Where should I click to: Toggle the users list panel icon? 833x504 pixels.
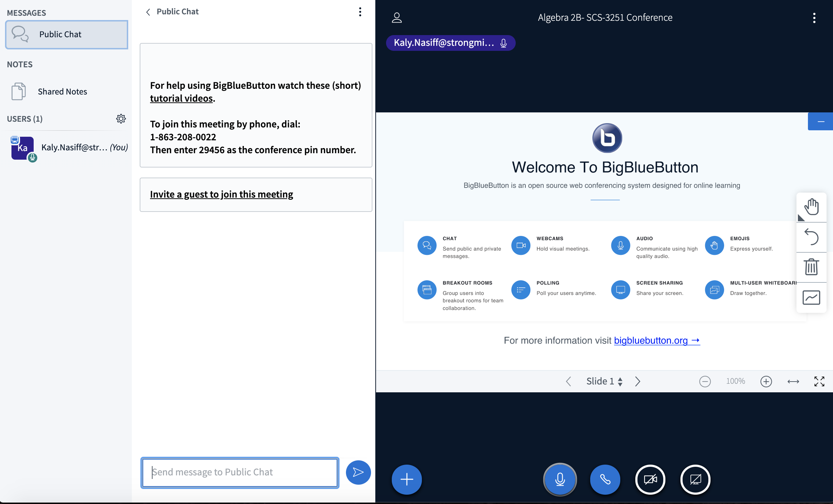pyautogui.click(x=396, y=18)
